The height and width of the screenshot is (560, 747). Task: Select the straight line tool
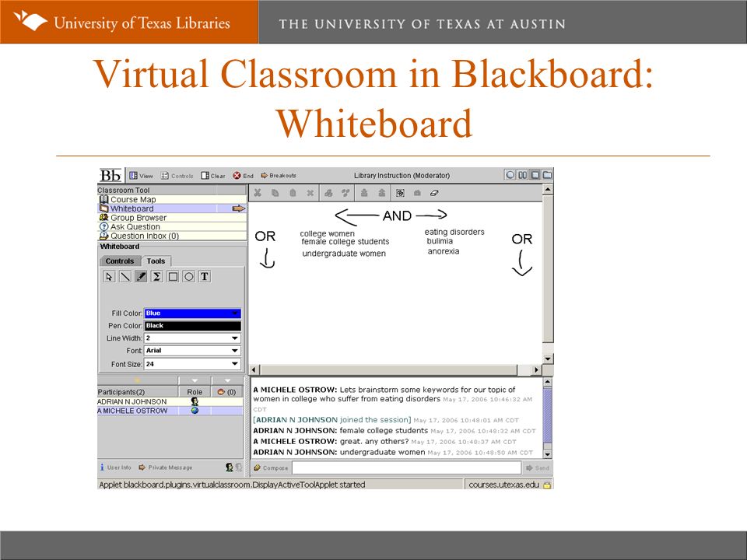[125, 277]
